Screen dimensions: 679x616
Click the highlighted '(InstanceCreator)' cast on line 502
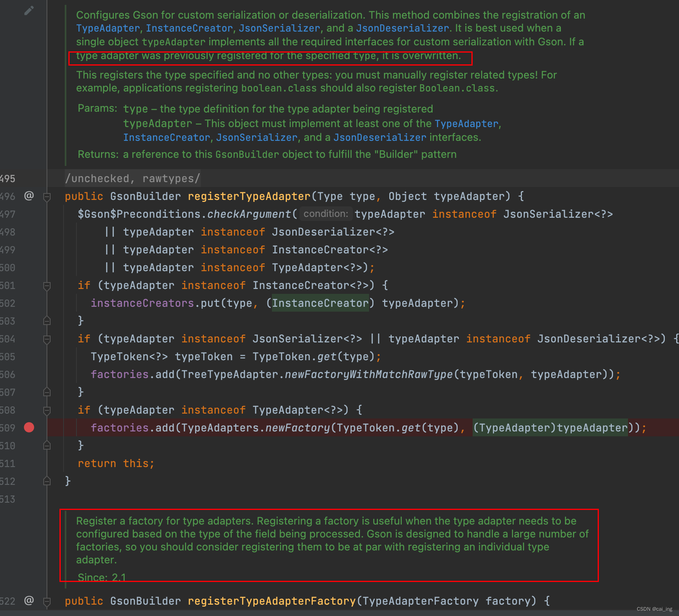click(320, 303)
